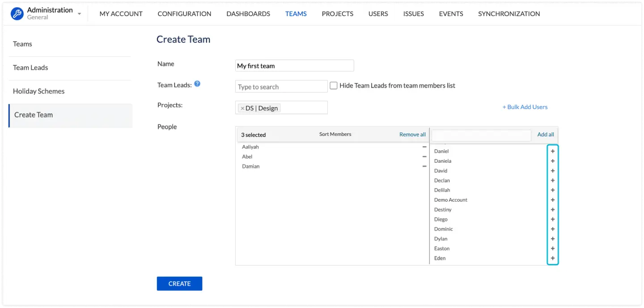Image resolution: width=644 pixels, height=308 pixels.
Task: Remove Abel from selected members
Action: (424, 157)
